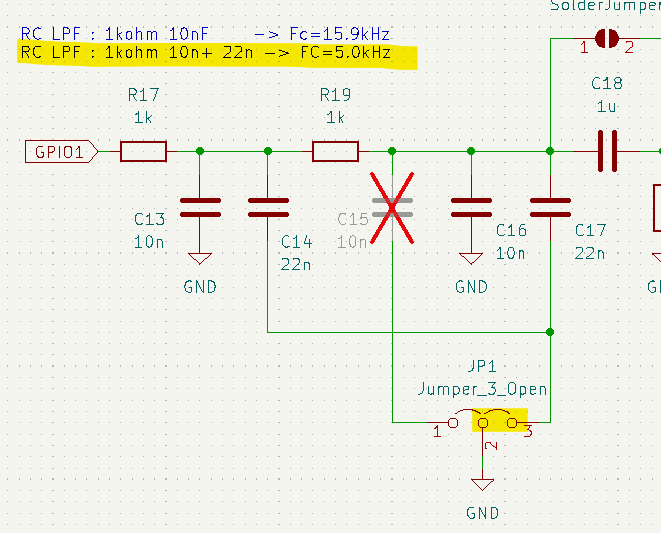This screenshot has height=533, width=661.
Task: Select the 22n value of C17
Action: 590,253
